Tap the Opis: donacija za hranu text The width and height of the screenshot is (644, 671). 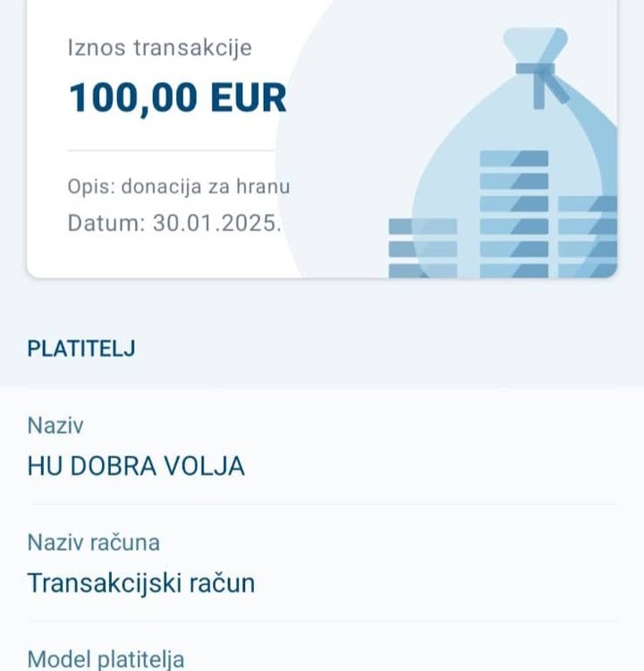point(179,187)
